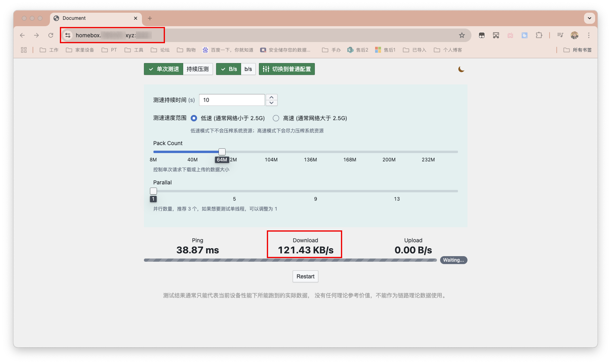Open the Chrome three-dot menu

click(x=589, y=35)
